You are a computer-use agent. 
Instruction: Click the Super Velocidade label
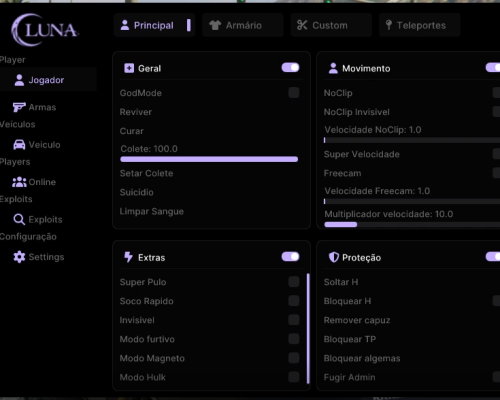[362, 154]
